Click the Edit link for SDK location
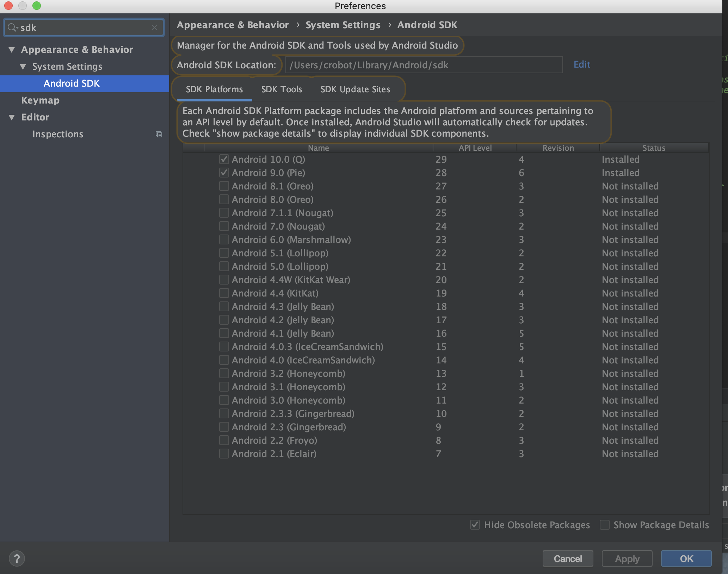The height and width of the screenshot is (574, 728). coord(582,64)
